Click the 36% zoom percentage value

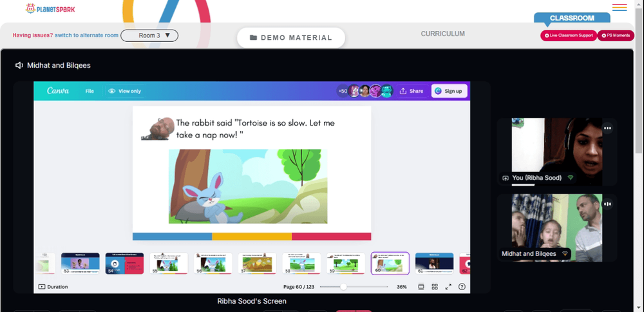[402, 286]
